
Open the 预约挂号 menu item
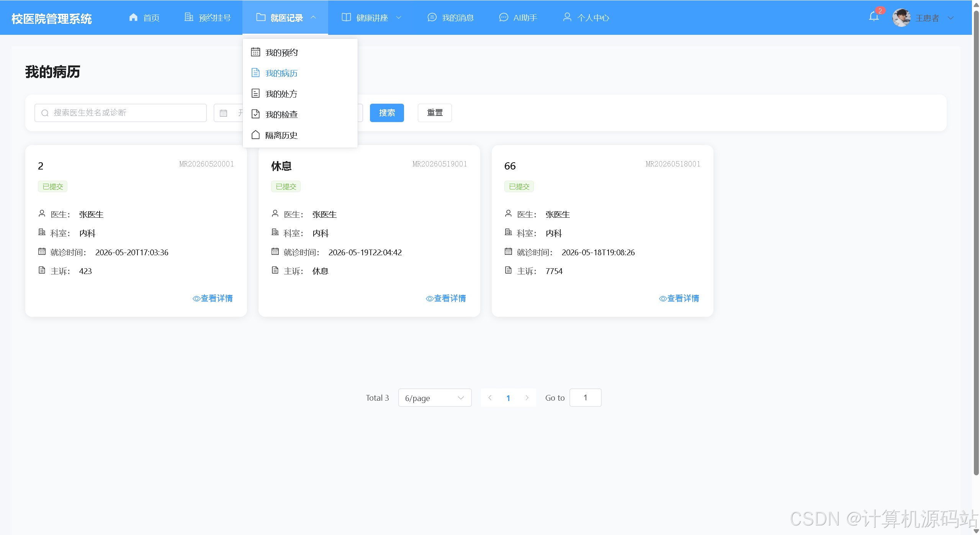(208, 18)
